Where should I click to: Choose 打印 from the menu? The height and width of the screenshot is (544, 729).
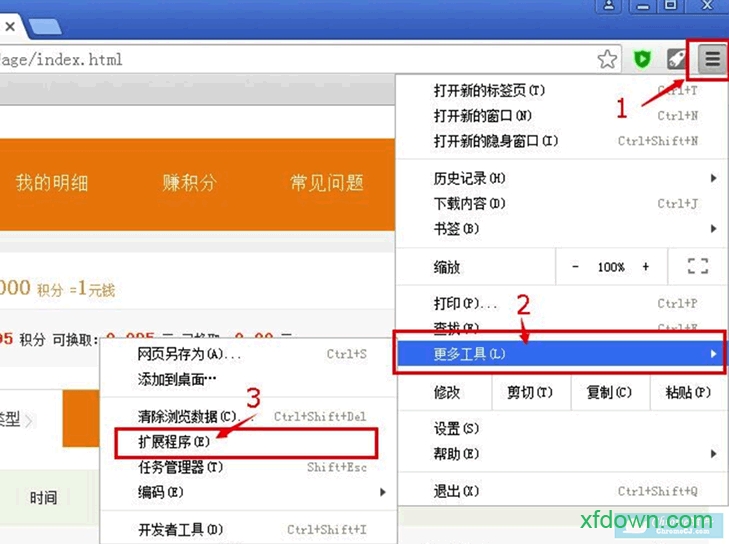click(x=562, y=304)
